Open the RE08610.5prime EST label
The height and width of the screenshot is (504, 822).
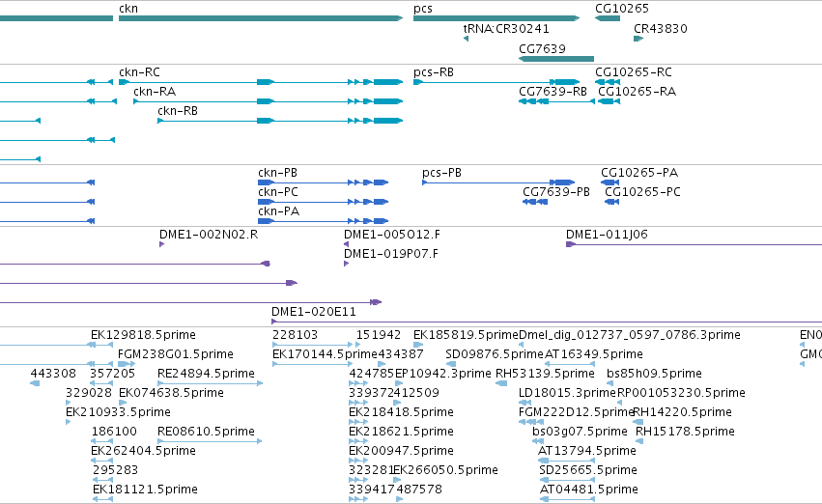(206, 432)
